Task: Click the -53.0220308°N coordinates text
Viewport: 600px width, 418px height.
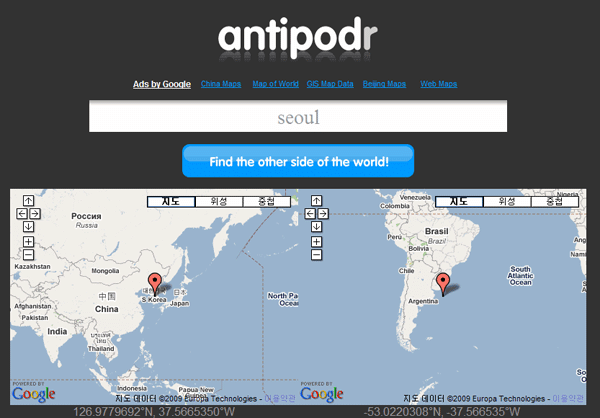Action: (x=442, y=412)
